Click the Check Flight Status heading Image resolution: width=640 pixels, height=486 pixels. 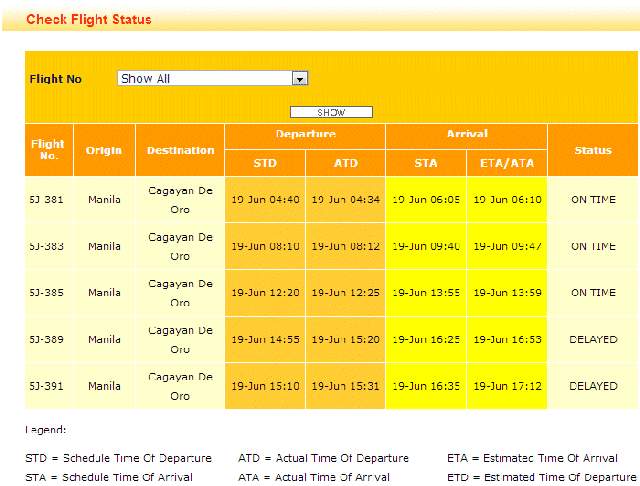point(89,20)
